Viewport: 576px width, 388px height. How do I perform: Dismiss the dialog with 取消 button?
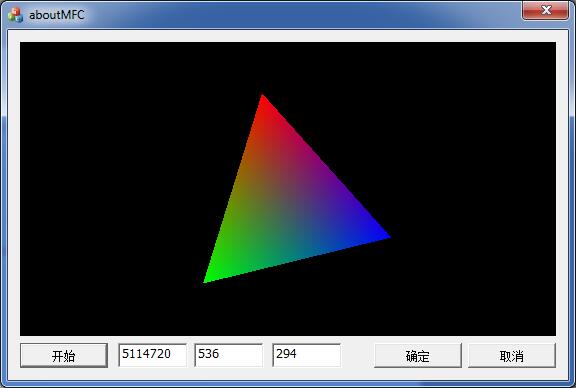pyautogui.click(x=512, y=356)
